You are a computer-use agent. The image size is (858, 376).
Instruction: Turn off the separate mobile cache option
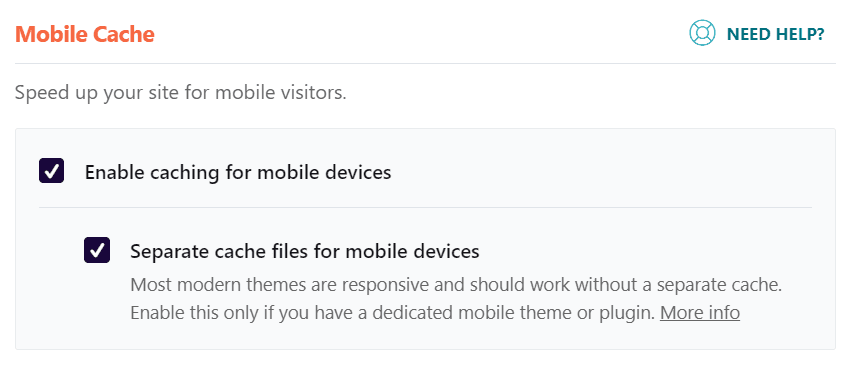tap(97, 250)
